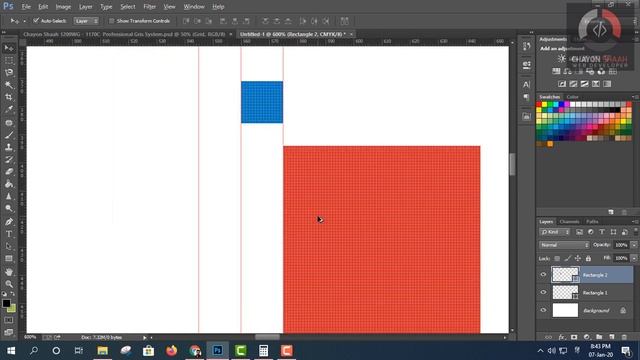The width and height of the screenshot is (640, 360).
Task: Open the Window menu
Action: coord(194,7)
